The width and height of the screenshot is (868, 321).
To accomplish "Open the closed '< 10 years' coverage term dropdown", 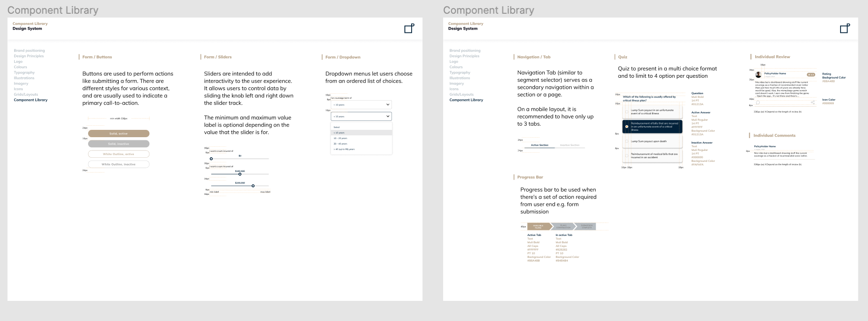I will [361, 105].
